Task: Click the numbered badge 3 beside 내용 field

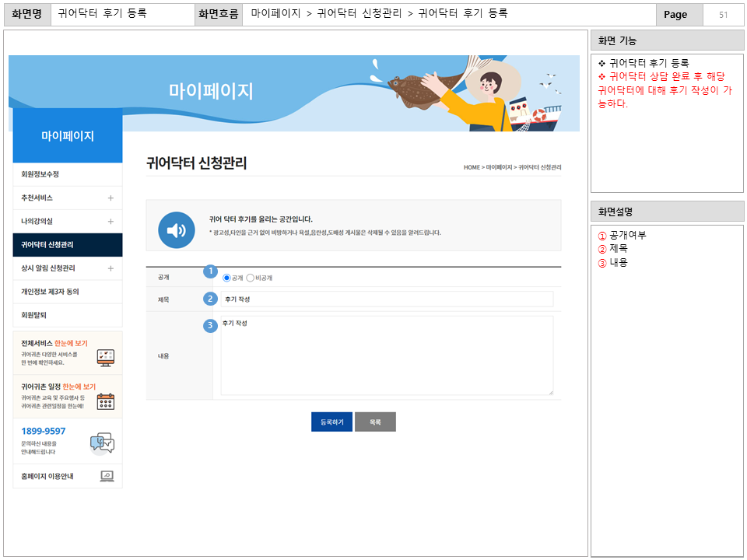Action: 210,326
